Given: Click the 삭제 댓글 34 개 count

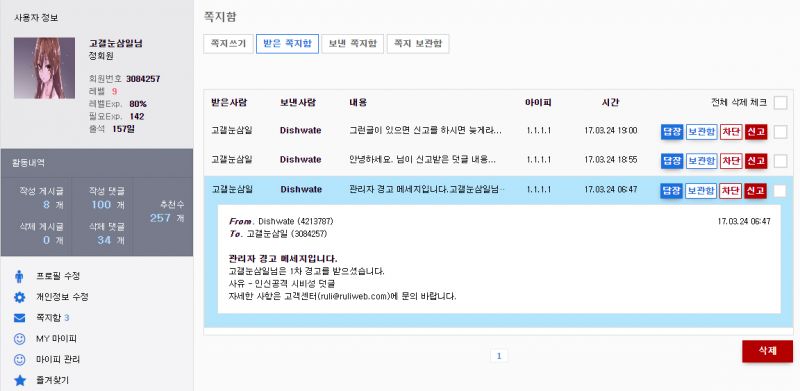Looking at the screenshot, I should (x=111, y=240).
